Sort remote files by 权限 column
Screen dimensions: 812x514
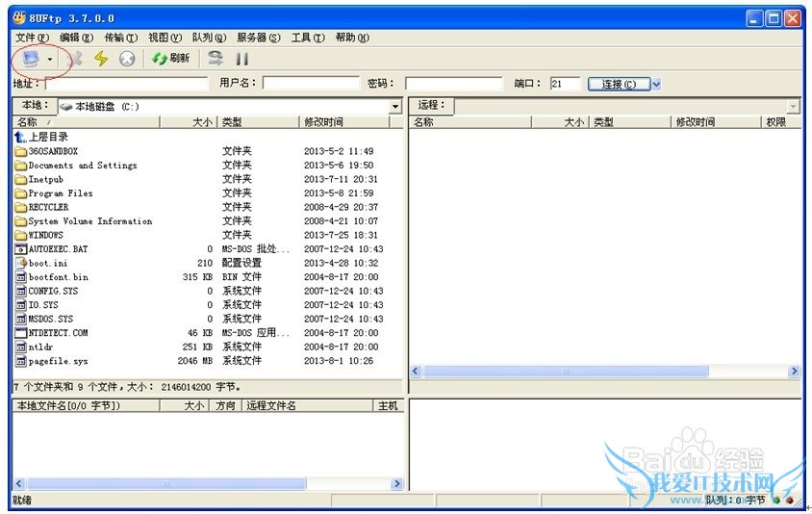pyautogui.click(x=780, y=122)
